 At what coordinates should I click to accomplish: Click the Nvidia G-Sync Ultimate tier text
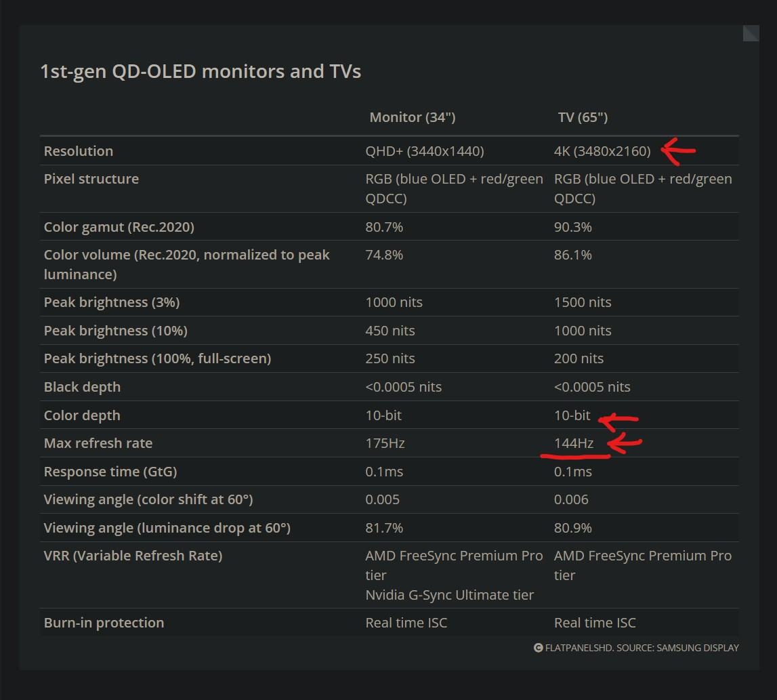(x=449, y=595)
